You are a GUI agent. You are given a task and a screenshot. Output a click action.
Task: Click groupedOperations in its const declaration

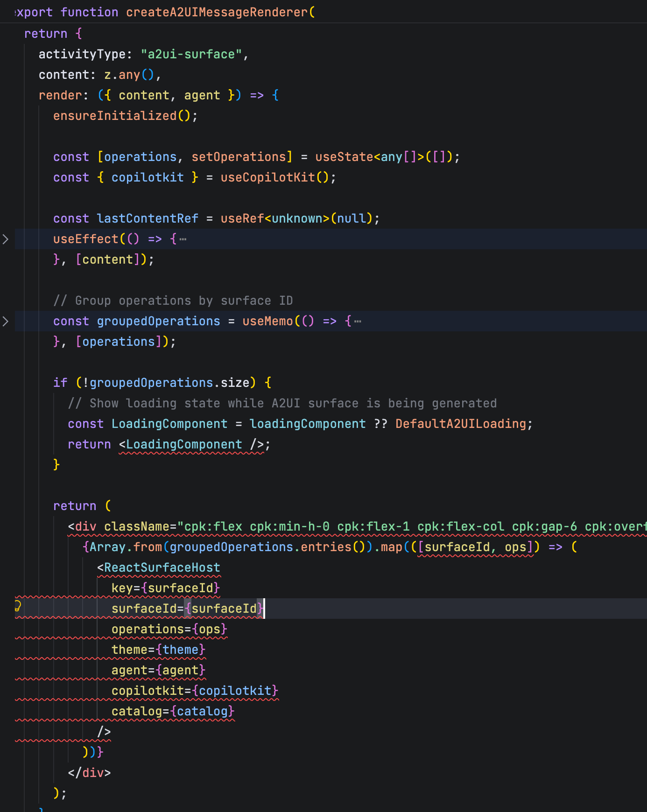pyautogui.click(x=159, y=322)
